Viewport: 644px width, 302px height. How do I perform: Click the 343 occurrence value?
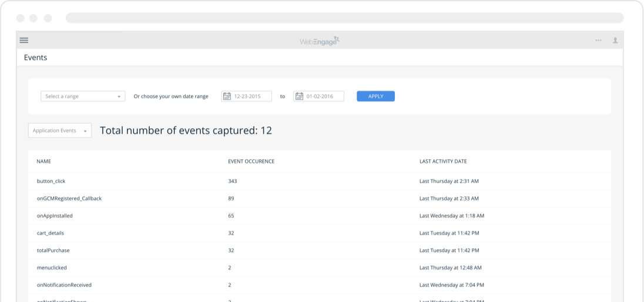tap(233, 181)
